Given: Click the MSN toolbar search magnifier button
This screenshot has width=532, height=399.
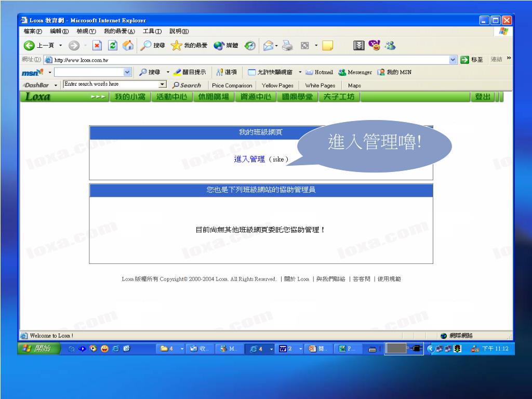Looking at the screenshot, I should 150,72.
